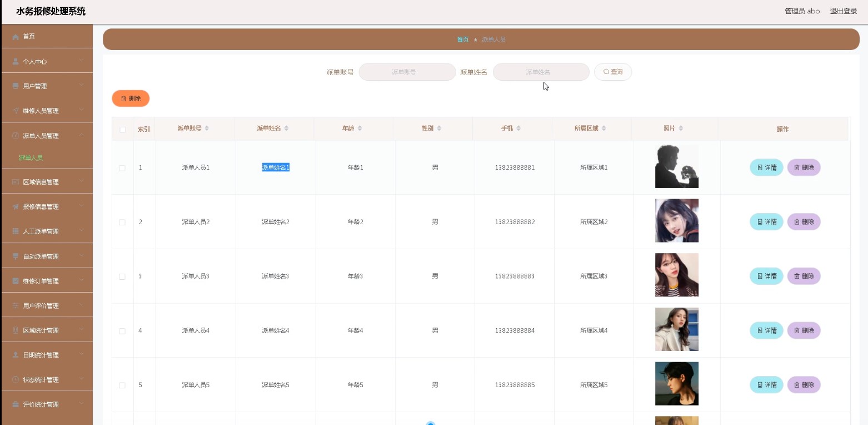The width and height of the screenshot is (868, 425).
Task: Focus the 派单账号 search field
Action: coord(407,72)
